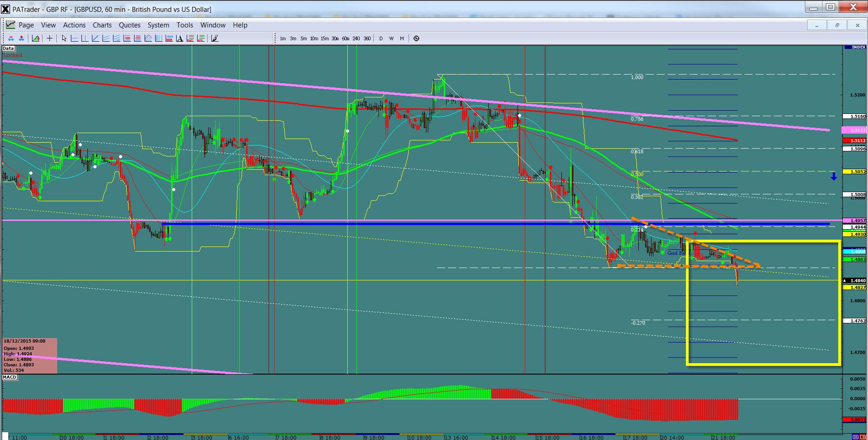868x440 pixels.
Task: Open the Tools menu
Action: click(x=185, y=25)
